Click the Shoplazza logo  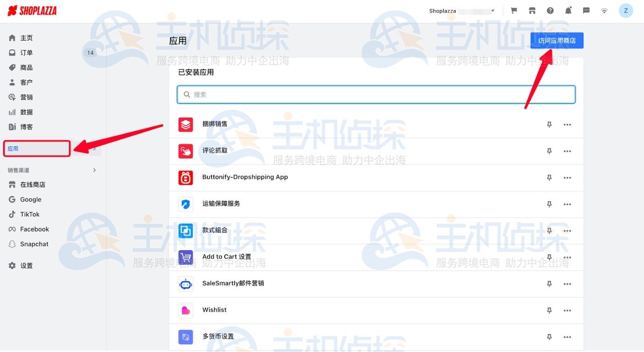(x=31, y=10)
